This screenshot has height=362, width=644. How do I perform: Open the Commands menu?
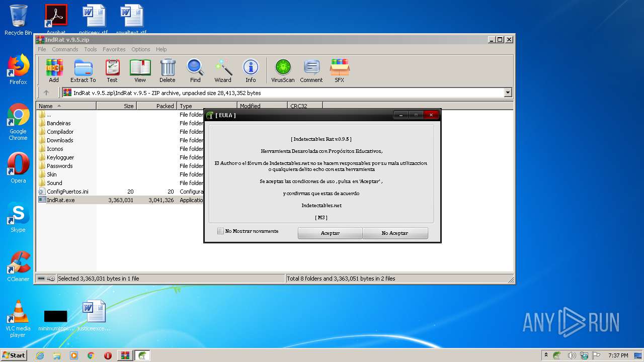65,49
